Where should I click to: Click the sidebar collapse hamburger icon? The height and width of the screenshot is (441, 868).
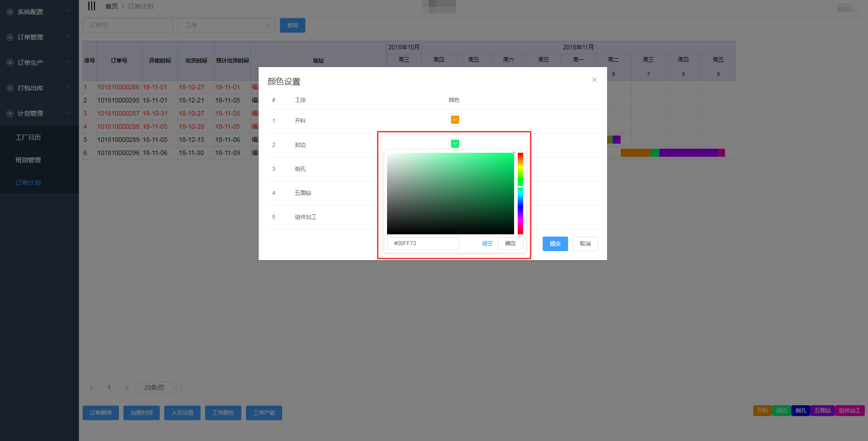92,6
